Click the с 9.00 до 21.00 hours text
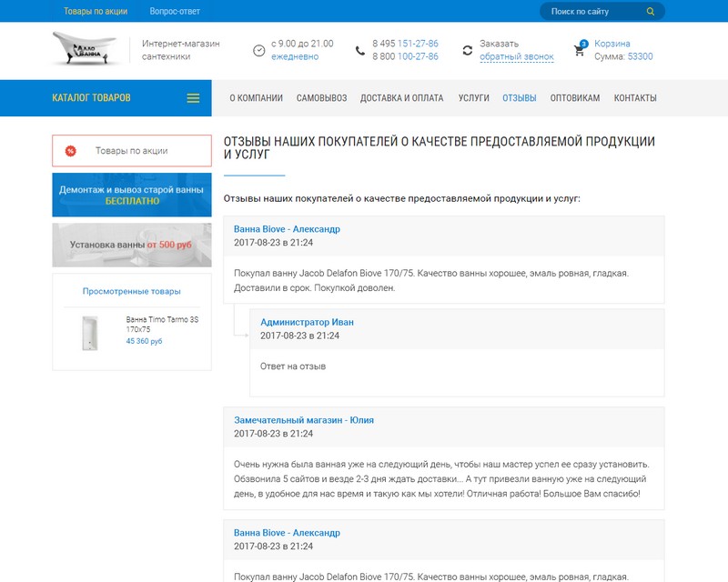 click(302, 44)
